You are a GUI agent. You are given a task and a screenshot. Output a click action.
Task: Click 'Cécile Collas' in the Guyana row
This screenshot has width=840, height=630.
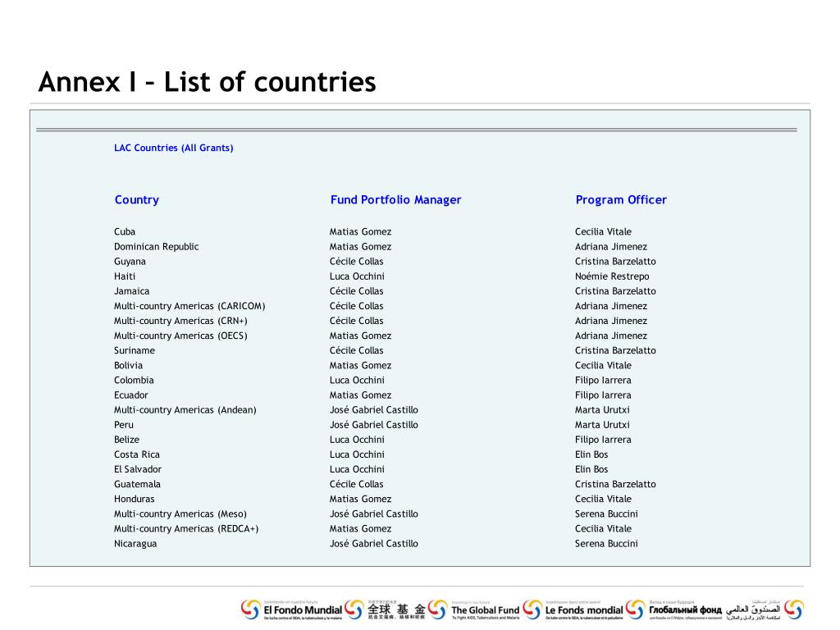(356, 262)
